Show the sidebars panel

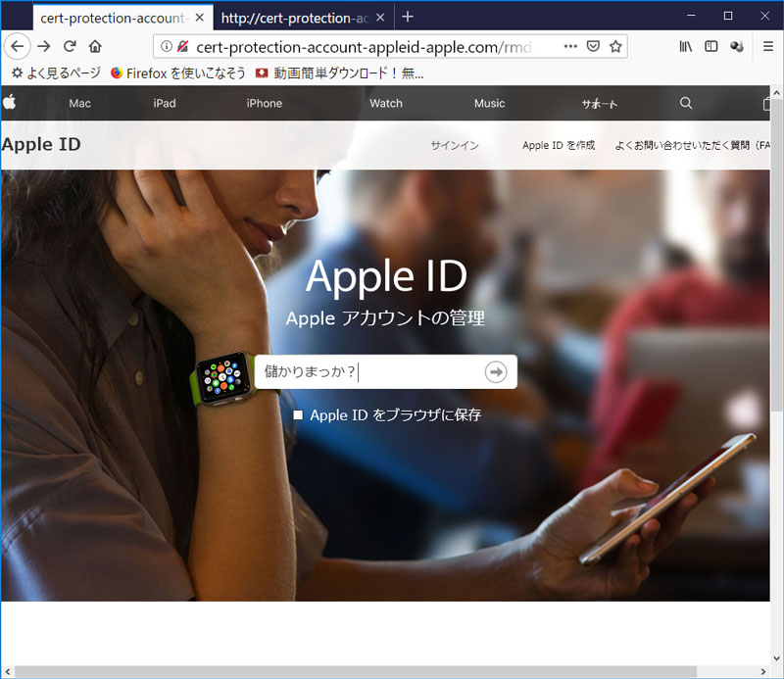tap(711, 46)
